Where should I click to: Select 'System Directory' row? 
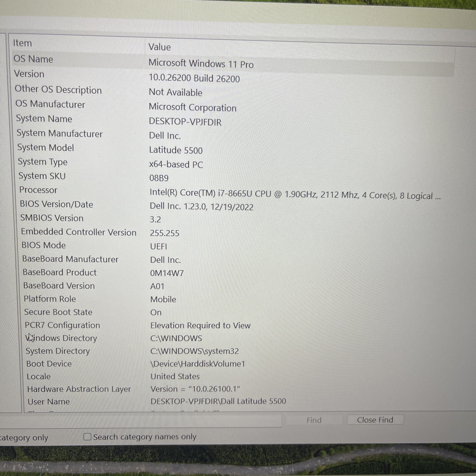click(x=58, y=351)
